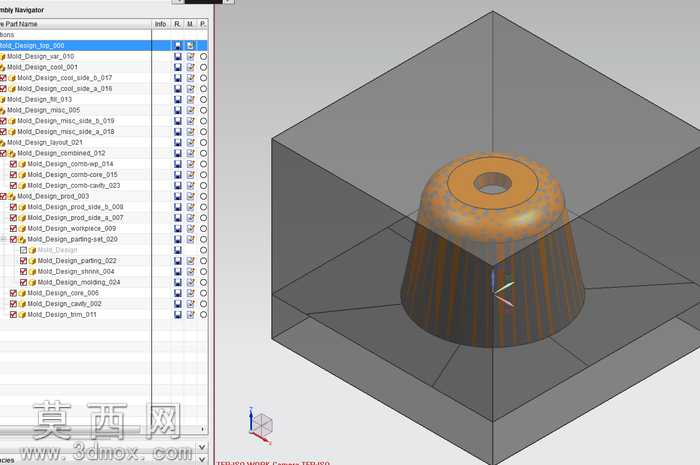Sort by the Part Name column header

click(x=75, y=24)
